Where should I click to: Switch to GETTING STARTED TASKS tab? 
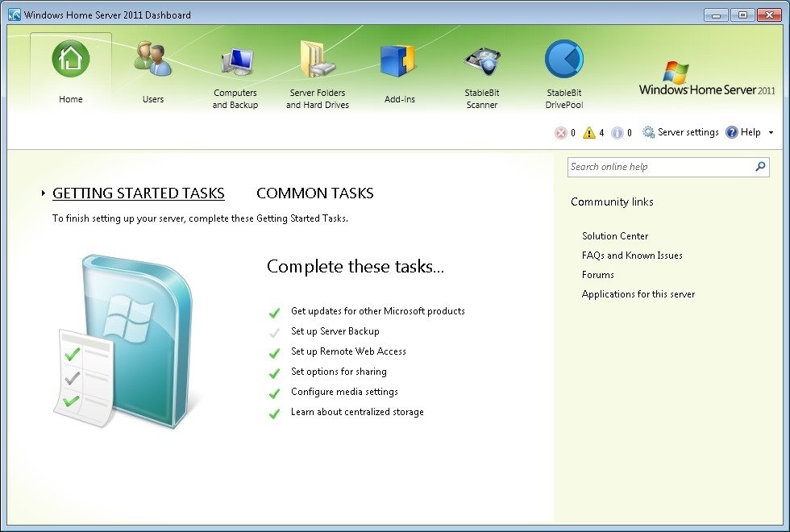click(139, 193)
